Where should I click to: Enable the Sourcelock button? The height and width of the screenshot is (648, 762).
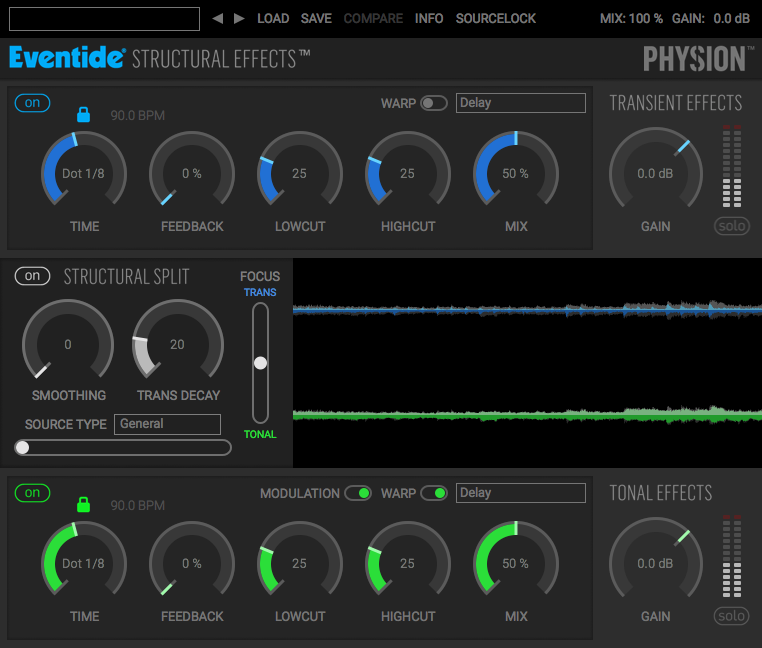coord(495,18)
